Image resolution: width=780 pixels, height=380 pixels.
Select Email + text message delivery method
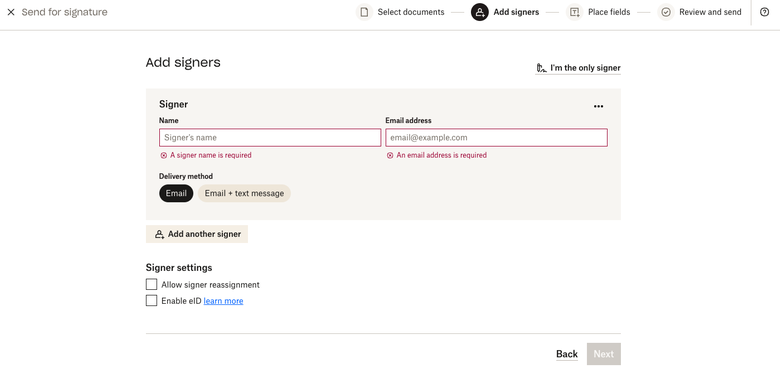[244, 193]
